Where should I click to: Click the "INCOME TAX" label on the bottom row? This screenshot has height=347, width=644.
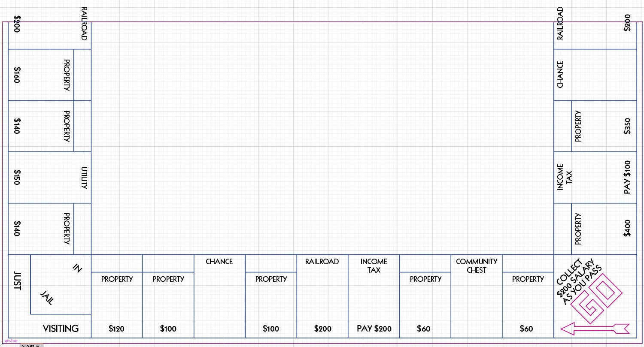click(374, 266)
